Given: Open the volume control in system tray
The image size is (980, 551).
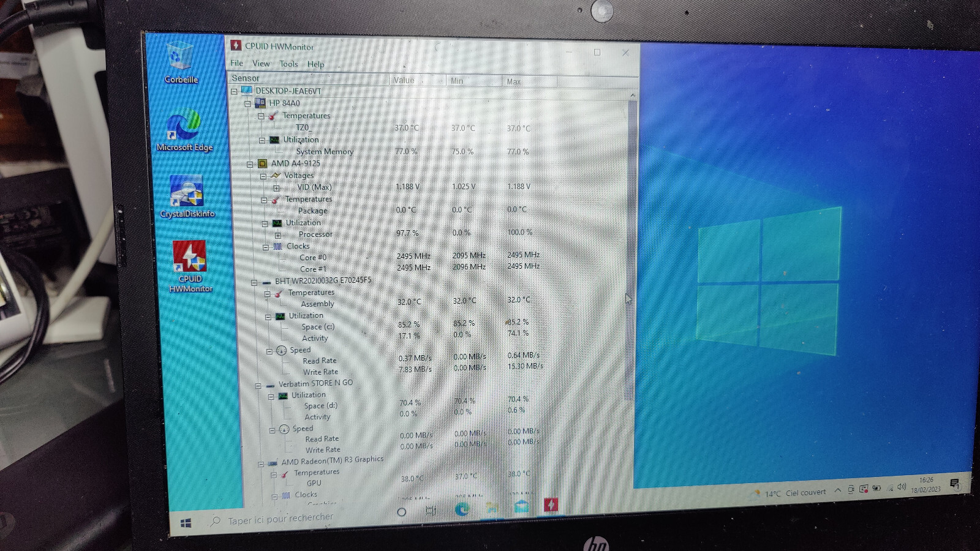Looking at the screenshot, I should click(901, 487).
